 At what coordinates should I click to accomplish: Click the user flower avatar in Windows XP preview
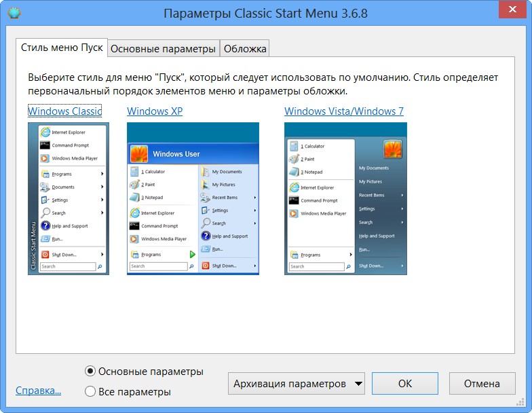139,154
